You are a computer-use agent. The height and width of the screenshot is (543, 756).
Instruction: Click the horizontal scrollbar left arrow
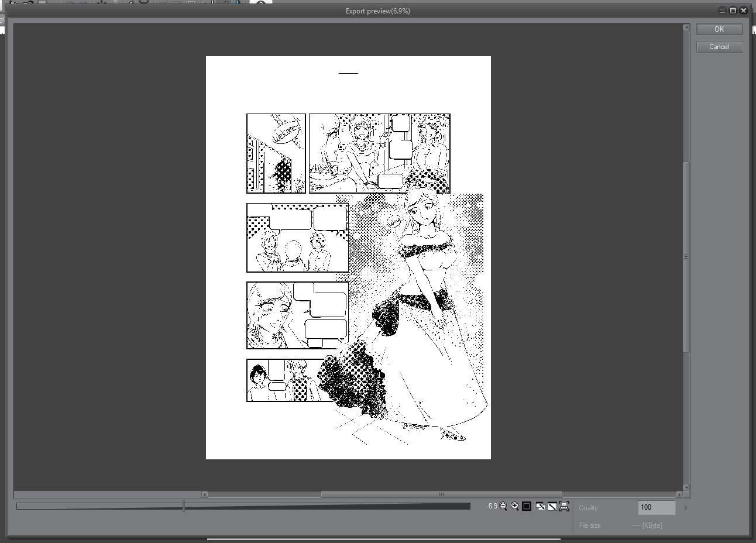(x=204, y=494)
